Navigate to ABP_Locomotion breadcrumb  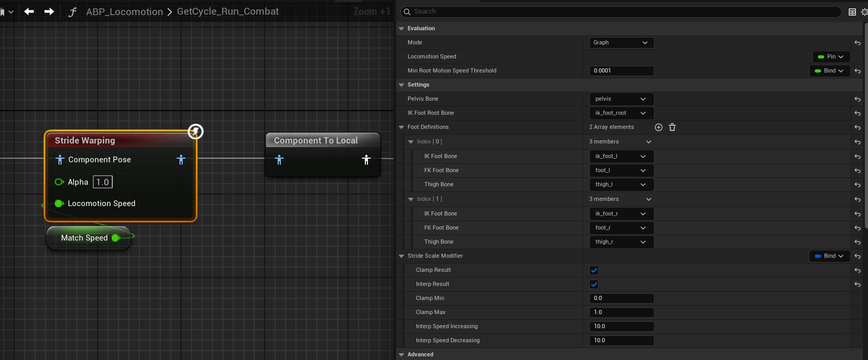tap(124, 12)
